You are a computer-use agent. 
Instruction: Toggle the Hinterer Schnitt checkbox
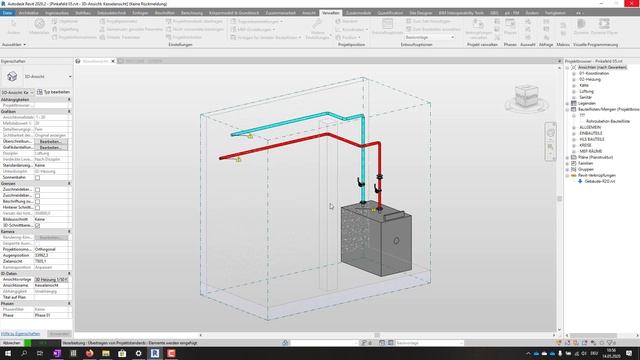click(x=38, y=207)
